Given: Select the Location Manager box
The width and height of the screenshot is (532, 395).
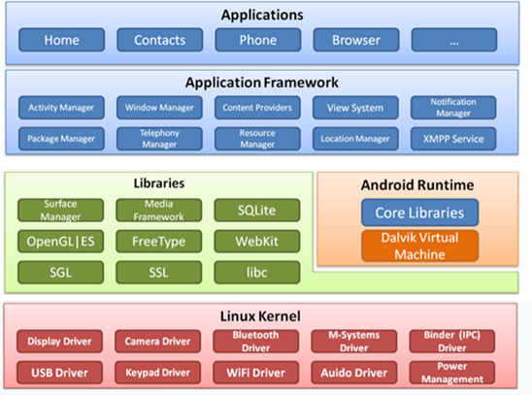Looking at the screenshot, I should click(x=355, y=139).
